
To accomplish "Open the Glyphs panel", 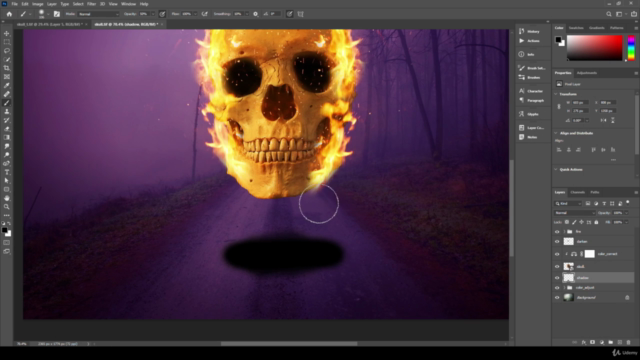I will 529,114.
